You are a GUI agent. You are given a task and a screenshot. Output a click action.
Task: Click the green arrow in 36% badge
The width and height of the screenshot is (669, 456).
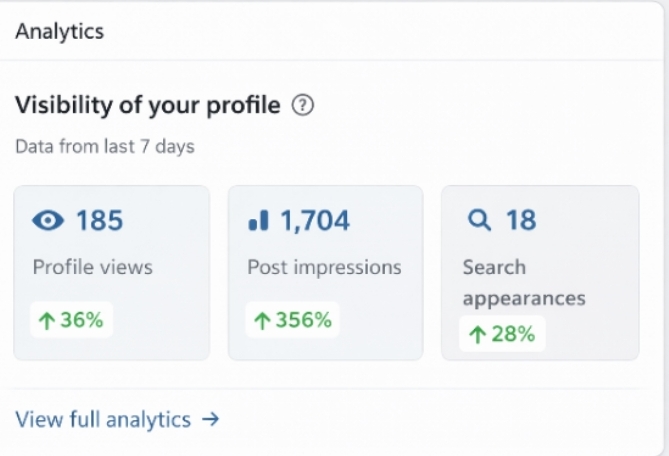coord(45,321)
